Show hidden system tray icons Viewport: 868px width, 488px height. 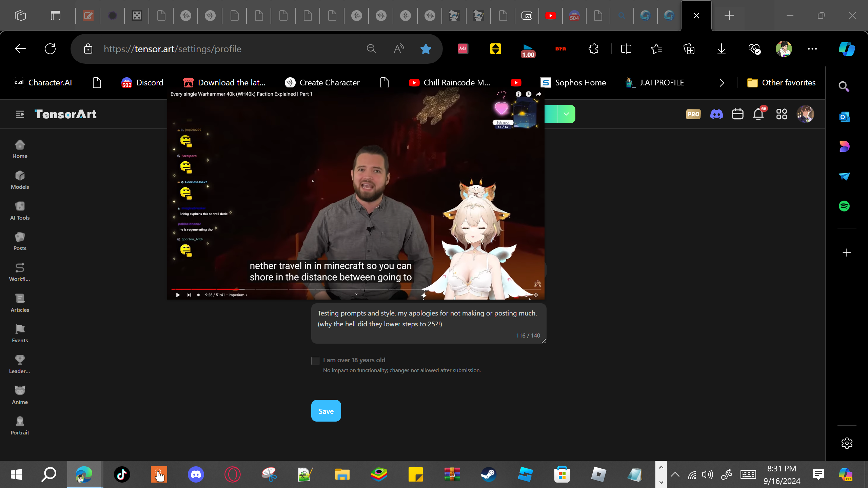[675, 474]
